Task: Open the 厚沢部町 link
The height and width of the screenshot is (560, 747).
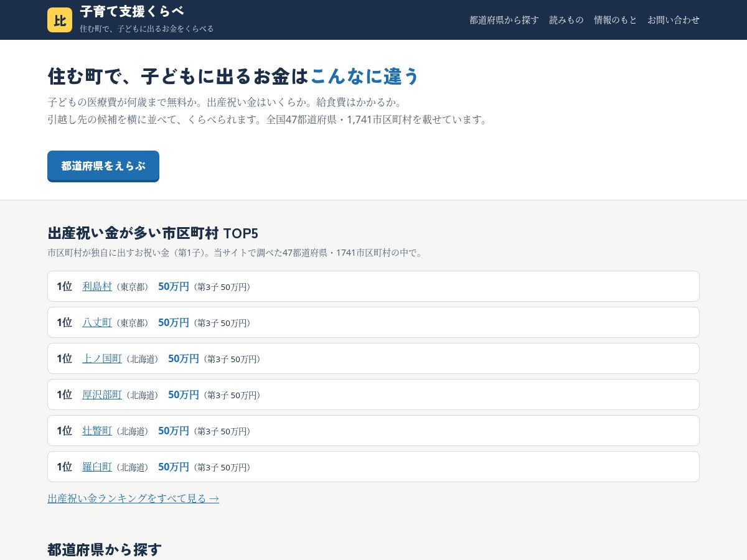Action: coord(102,394)
